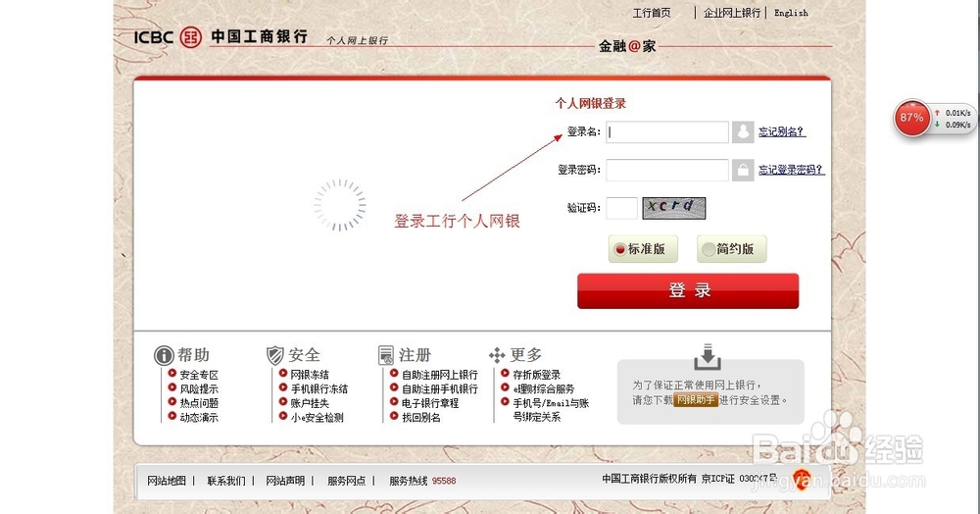Image resolution: width=980 pixels, height=514 pixels.
Task: Click the download arrow icon
Action: point(708,356)
